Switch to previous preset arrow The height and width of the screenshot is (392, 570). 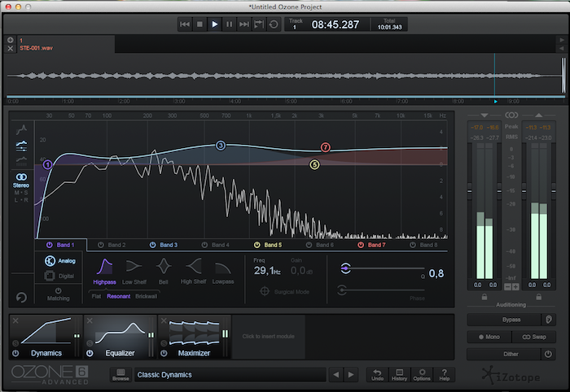(x=335, y=375)
